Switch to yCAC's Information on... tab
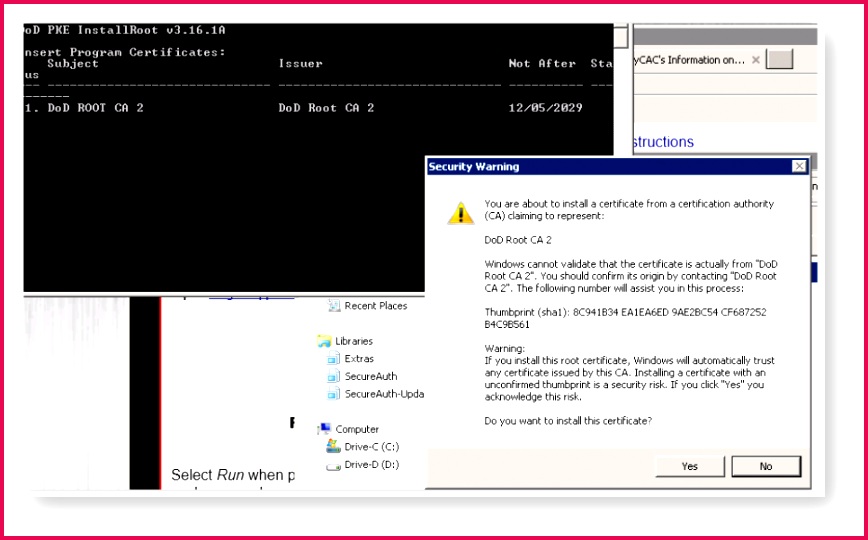The image size is (868, 540). [x=690, y=60]
